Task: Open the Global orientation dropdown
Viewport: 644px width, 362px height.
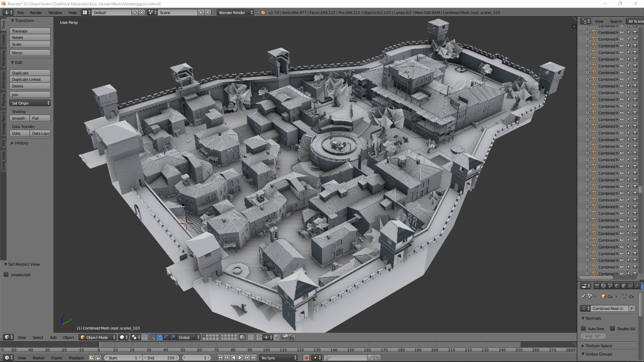Action: tap(189, 337)
